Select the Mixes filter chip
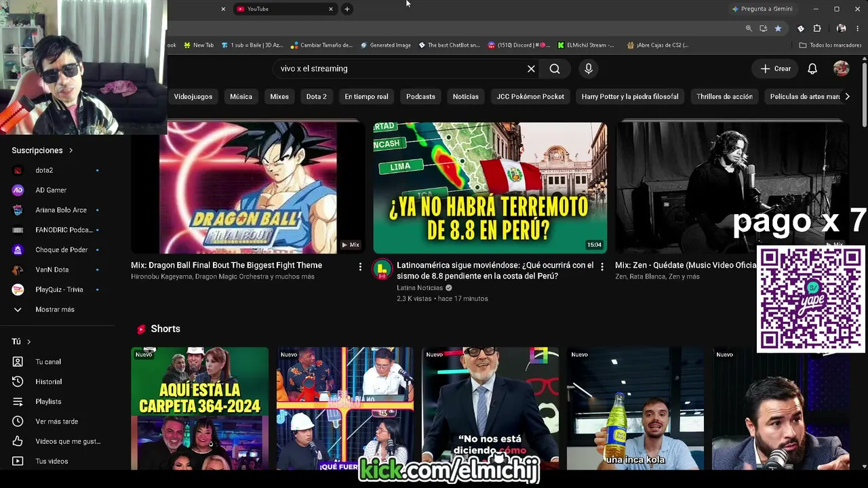The image size is (868, 488). (279, 96)
